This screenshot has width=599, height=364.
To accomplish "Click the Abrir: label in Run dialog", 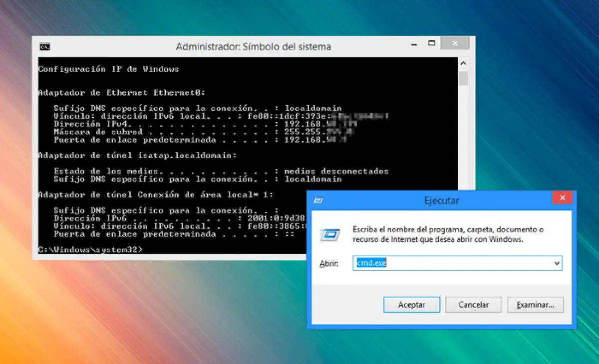I will (x=329, y=263).
